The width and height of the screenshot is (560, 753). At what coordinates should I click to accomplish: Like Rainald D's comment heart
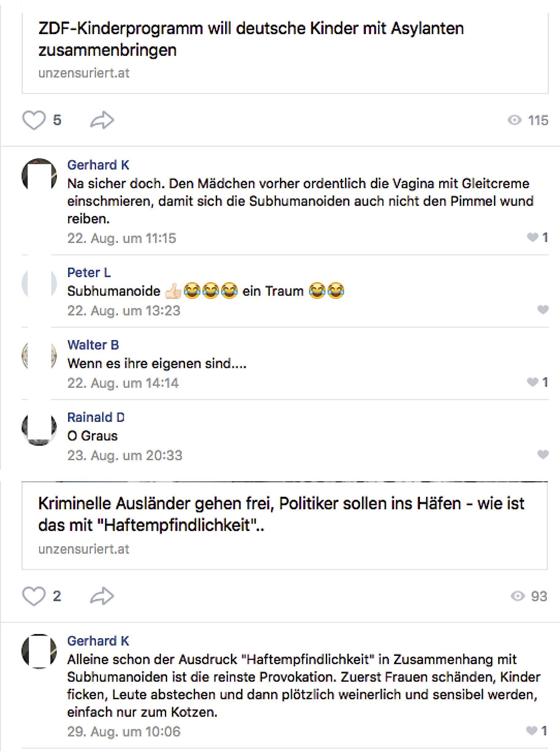pos(543,454)
